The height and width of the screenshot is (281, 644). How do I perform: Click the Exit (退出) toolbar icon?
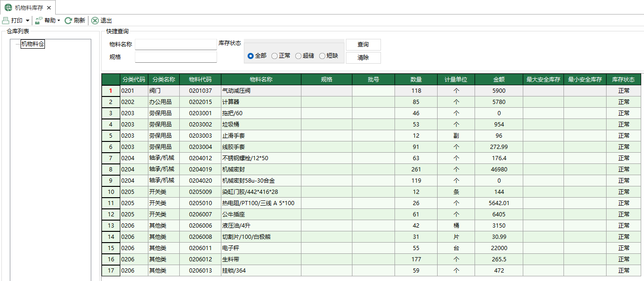(x=95, y=20)
